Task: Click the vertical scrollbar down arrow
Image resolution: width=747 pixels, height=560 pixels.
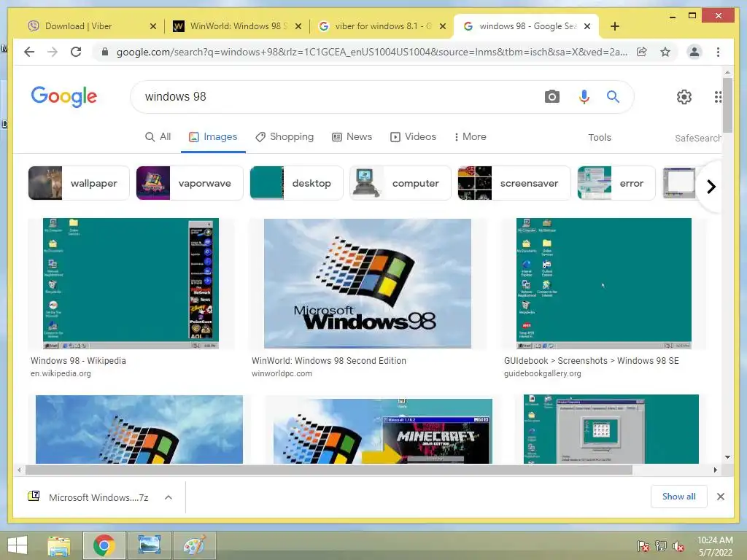Action: point(727,457)
